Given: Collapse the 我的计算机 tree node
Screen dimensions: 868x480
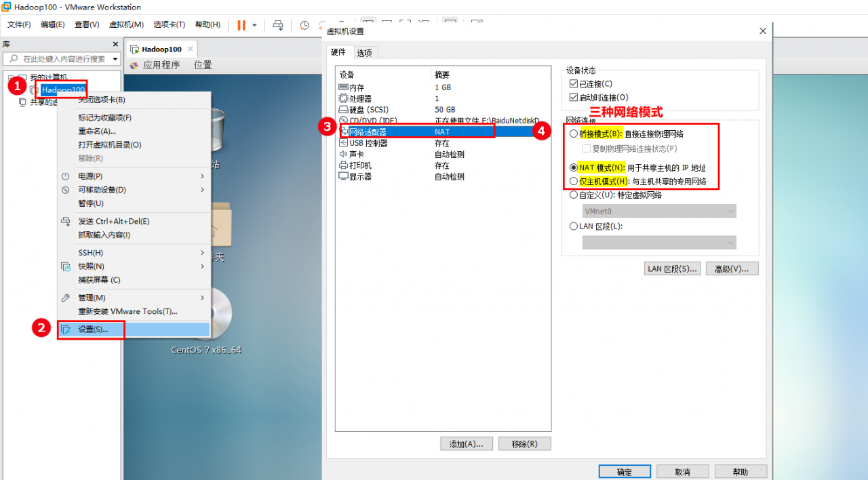Looking at the screenshot, I should click(11, 77).
